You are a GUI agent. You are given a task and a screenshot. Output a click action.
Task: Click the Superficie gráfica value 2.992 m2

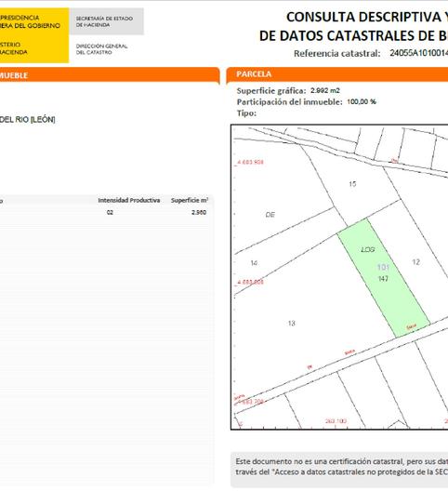coord(325,90)
